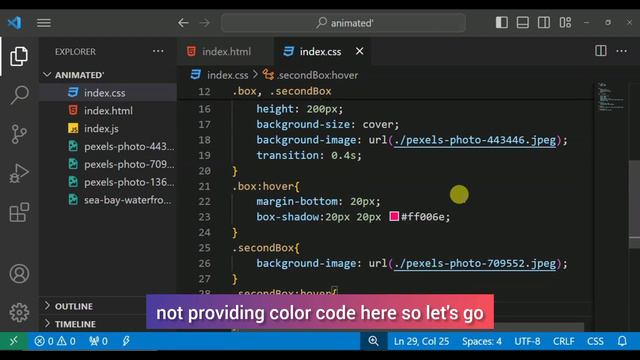The width and height of the screenshot is (640, 360).
Task: Toggle the primary side bar layout icon
Action: tap(502, 22)
